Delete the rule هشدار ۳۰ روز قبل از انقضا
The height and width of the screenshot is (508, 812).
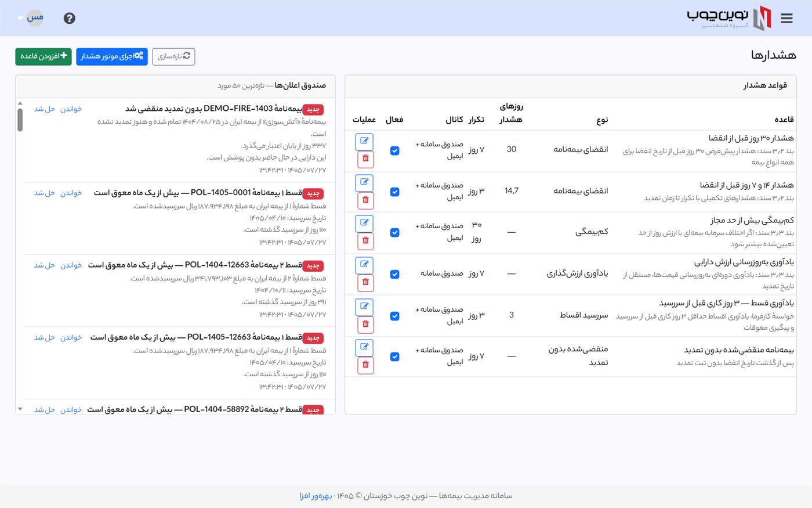[365, 158]
